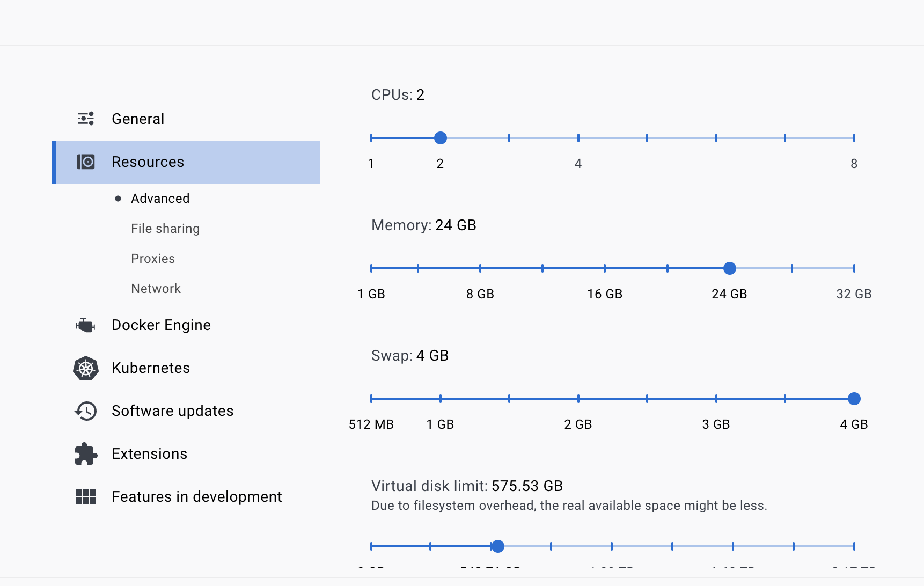924x586 pixels.
Task: Select the Advanced resources sub-item
Action: [160, 199]
